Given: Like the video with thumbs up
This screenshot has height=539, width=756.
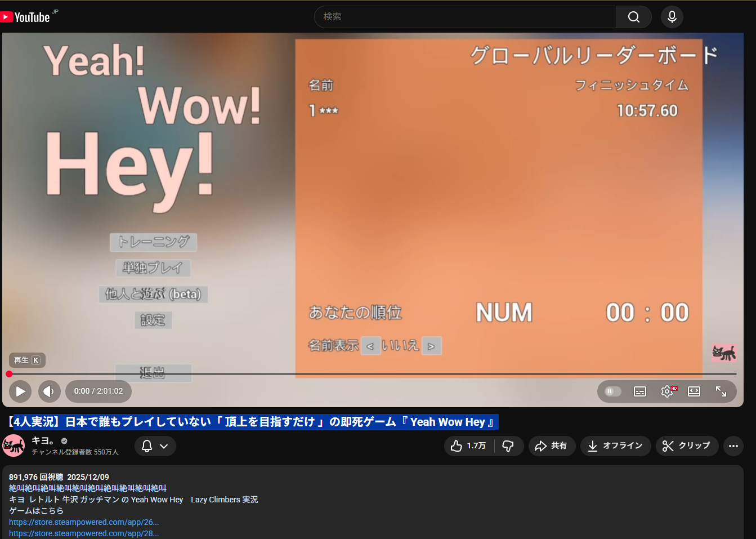Looking at the screenshot, I should point(468,446).
